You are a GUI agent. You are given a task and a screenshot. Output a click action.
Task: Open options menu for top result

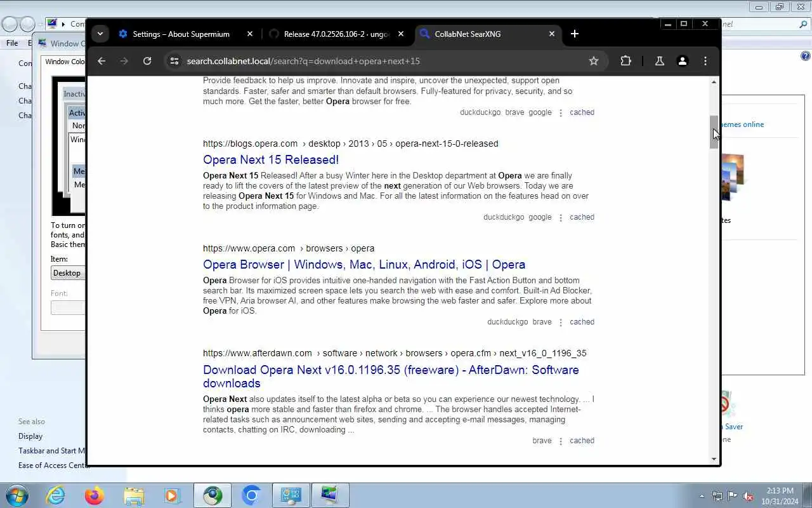click(560, 112)
